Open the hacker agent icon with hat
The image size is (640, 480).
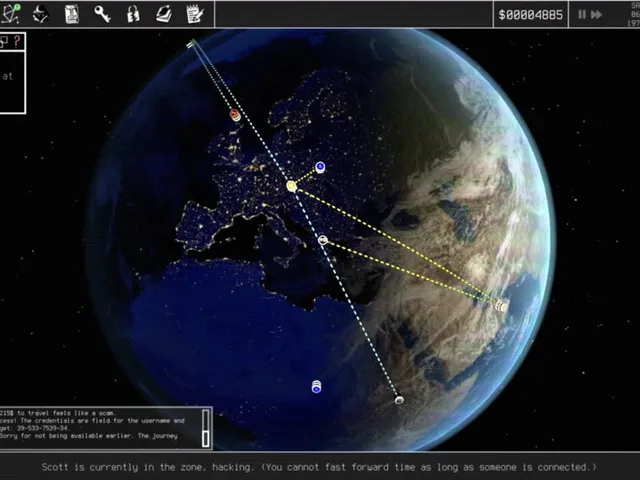tap(40, 14)
